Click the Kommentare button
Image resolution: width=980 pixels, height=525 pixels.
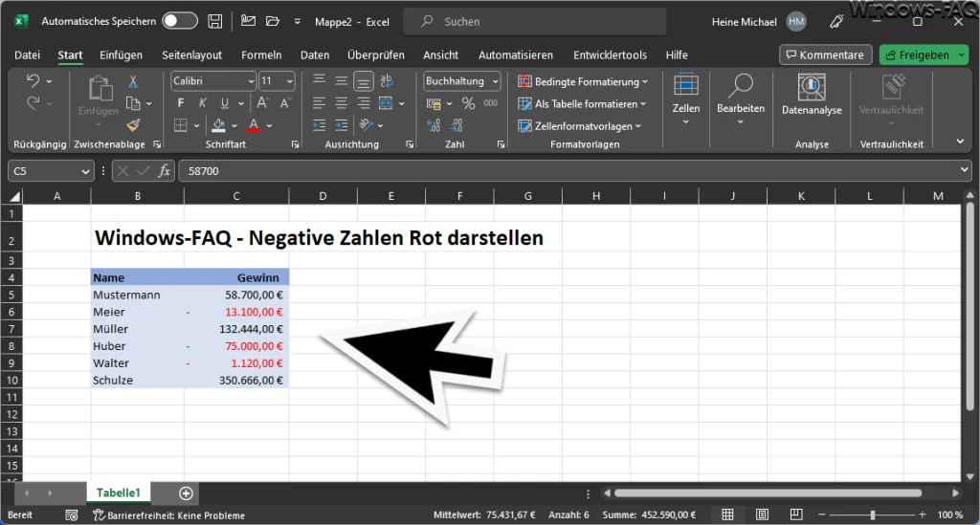(x=825, y=55)
